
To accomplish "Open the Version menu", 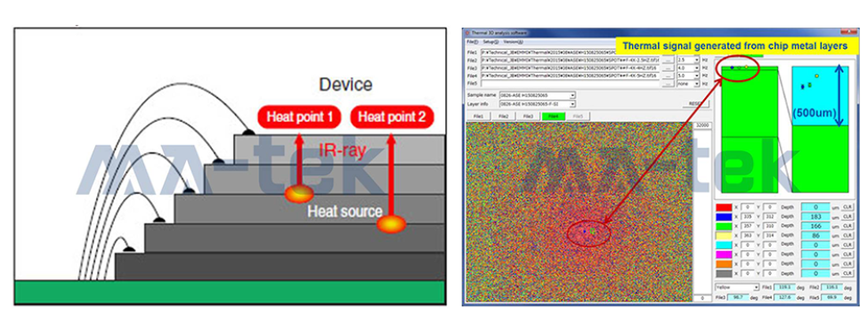I will (513, 42).
